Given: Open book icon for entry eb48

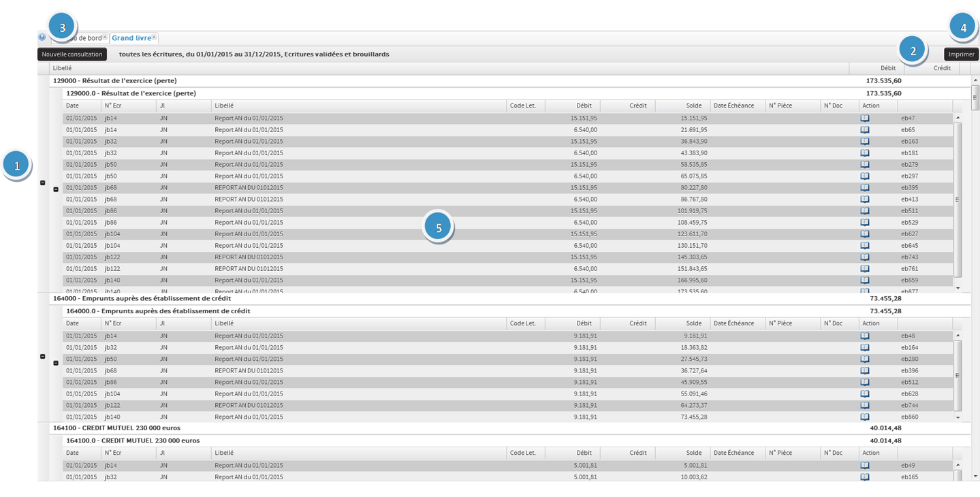Looking at the screenshot, I should click(865, 336).
